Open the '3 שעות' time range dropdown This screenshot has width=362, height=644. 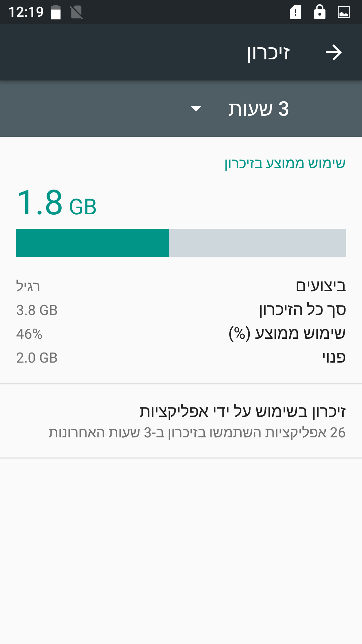pos(258,109)
